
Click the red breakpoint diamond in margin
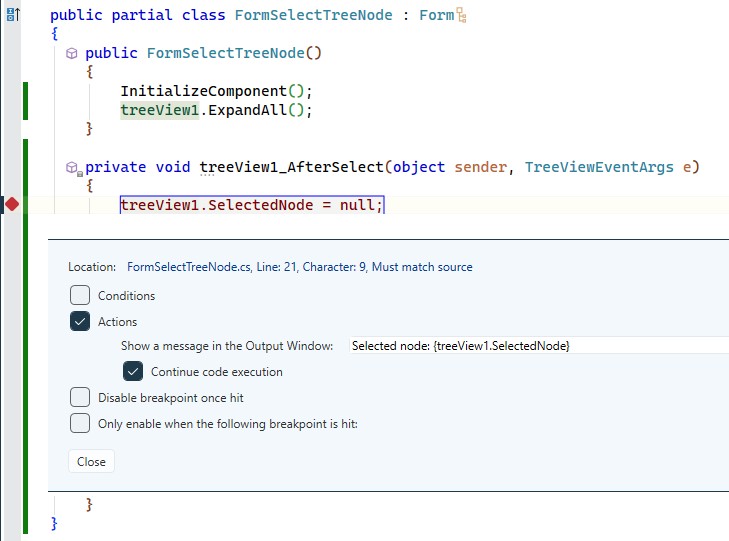(x=12, y=204)
